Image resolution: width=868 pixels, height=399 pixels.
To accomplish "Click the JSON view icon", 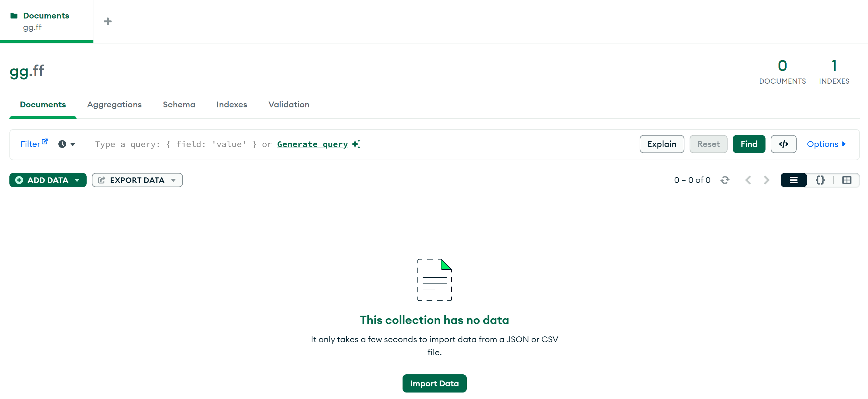I will point(821,180).
